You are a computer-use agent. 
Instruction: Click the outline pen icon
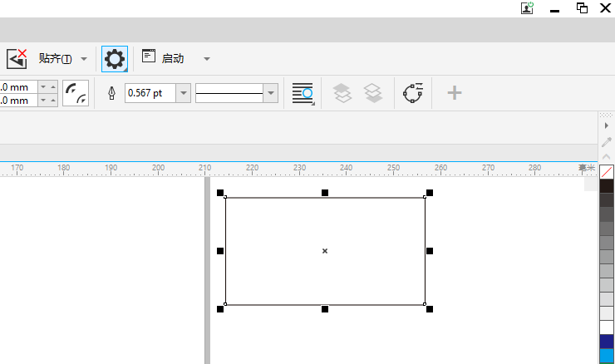[112, 93]
